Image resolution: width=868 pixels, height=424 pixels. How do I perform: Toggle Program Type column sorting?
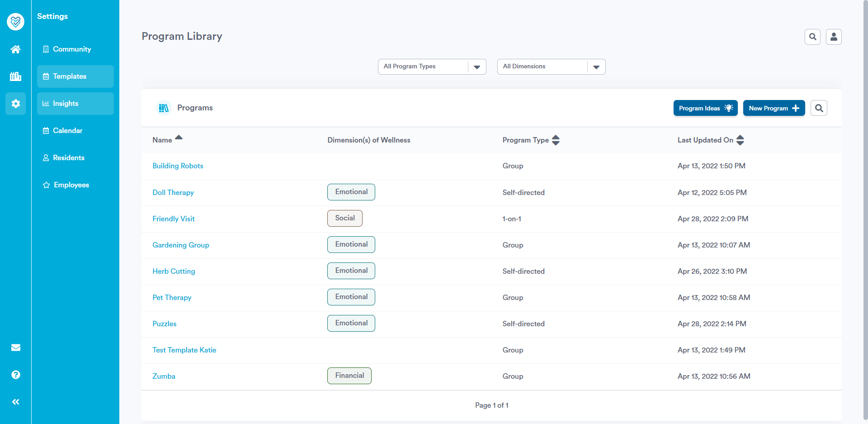coord(556,140)
